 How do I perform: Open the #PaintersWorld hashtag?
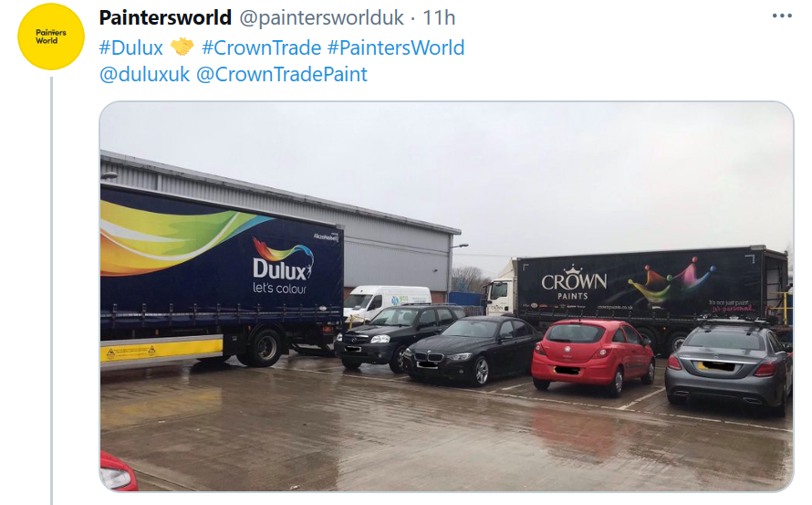(x=396, y=47)
